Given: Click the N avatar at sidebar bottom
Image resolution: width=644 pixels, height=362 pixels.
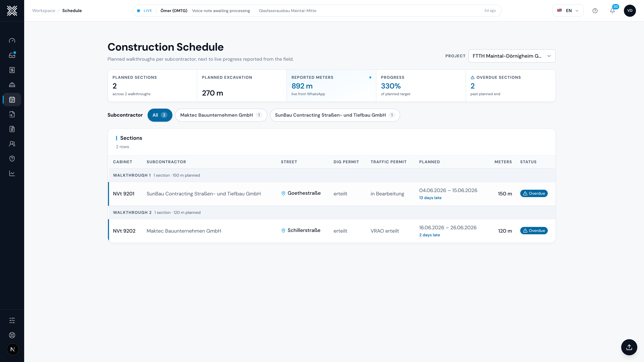Looking at the screenshot, I should 13,349.
